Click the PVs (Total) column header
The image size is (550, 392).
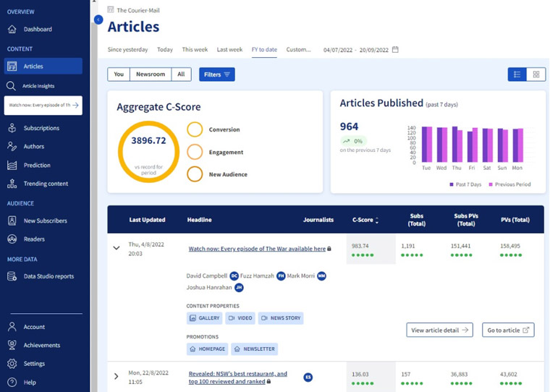[515, 220]
